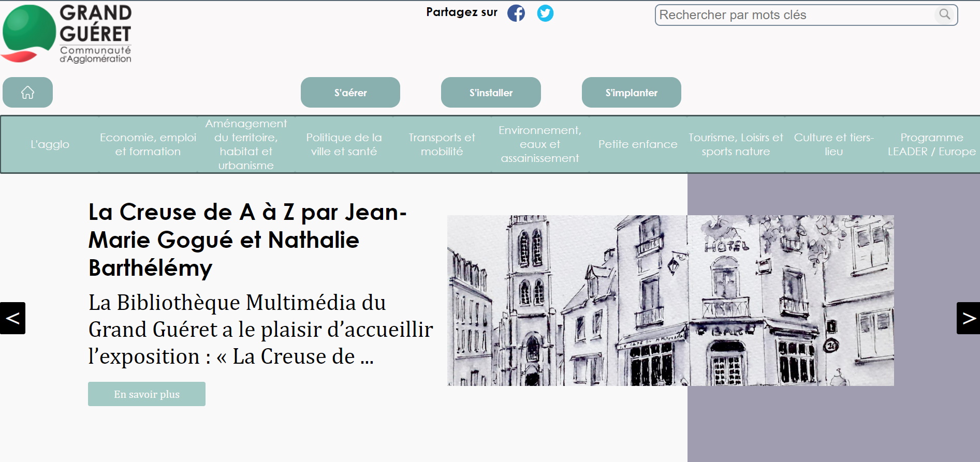Show next slide with right arrow
This screenshot has width=980, height=462.
pyautogui.click(x=968, y=318)
